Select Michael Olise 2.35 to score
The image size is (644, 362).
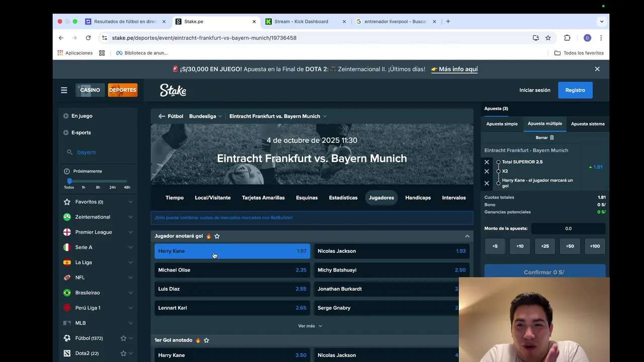232,270
